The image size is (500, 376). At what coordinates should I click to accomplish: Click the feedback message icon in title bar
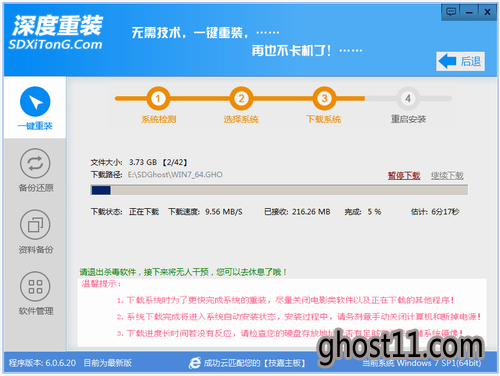tap(451, 12)
